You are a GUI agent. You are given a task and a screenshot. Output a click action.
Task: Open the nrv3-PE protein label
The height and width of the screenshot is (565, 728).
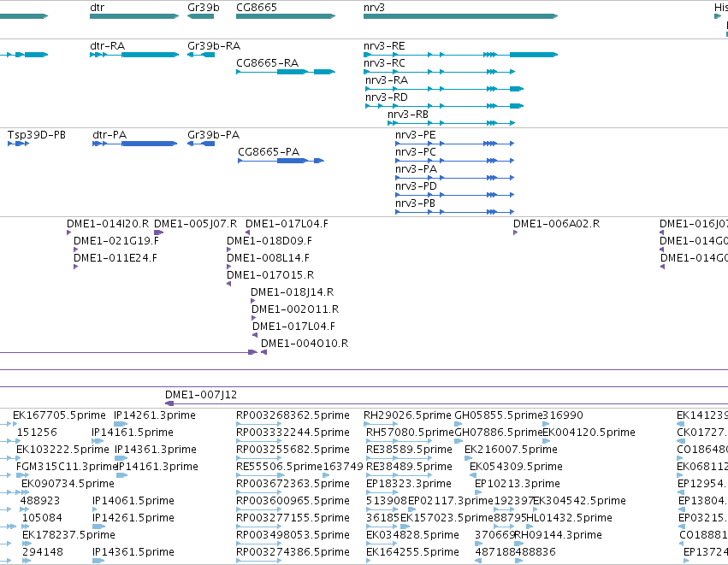(x=416, y=135)
